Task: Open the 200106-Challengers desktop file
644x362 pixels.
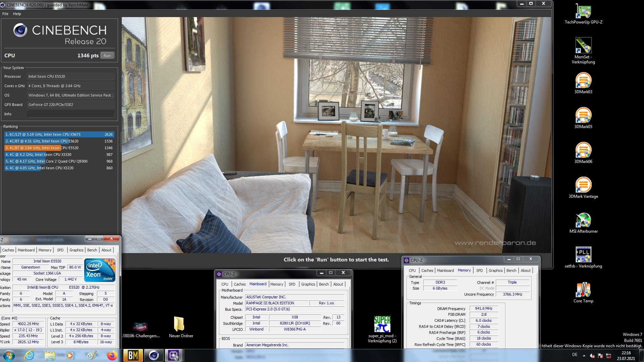Action: tap(141, 329)
